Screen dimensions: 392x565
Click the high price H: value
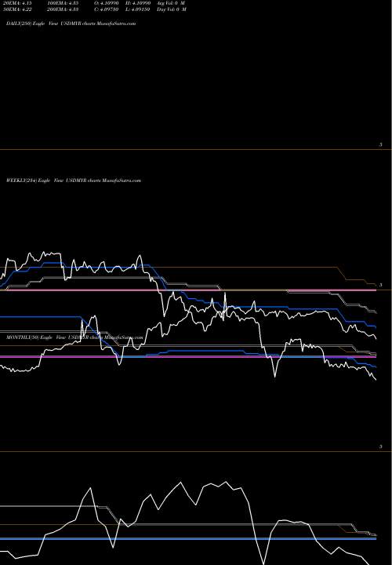pyautogui.click(x=138, y=2)
